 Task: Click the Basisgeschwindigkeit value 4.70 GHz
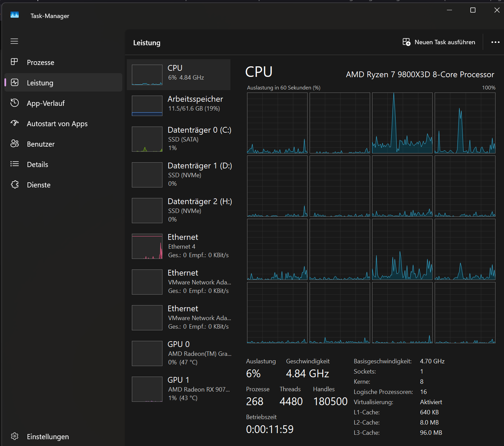pos(432,361)
